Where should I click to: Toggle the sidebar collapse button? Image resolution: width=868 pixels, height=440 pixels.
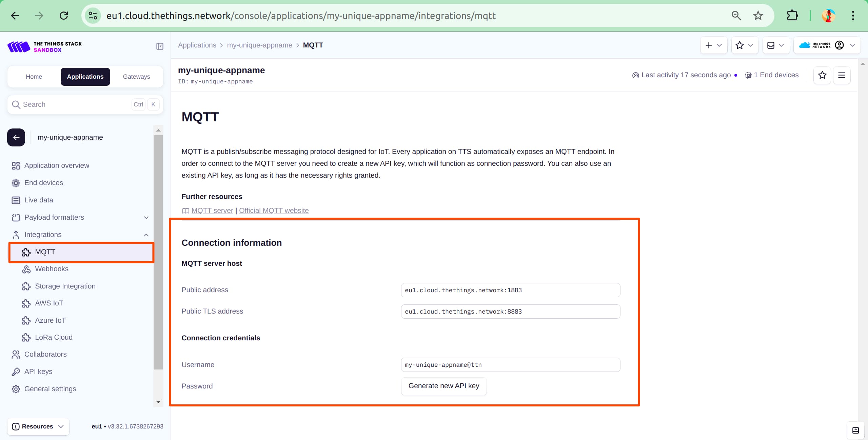click(x=160, y=45)
